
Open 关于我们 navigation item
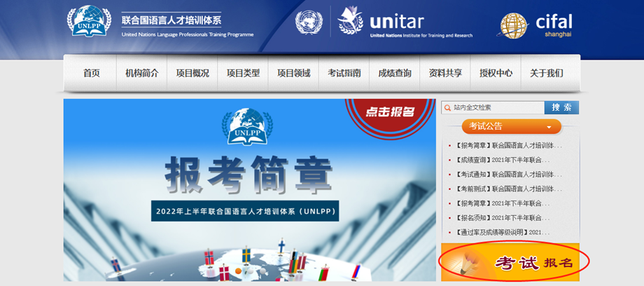547,73
